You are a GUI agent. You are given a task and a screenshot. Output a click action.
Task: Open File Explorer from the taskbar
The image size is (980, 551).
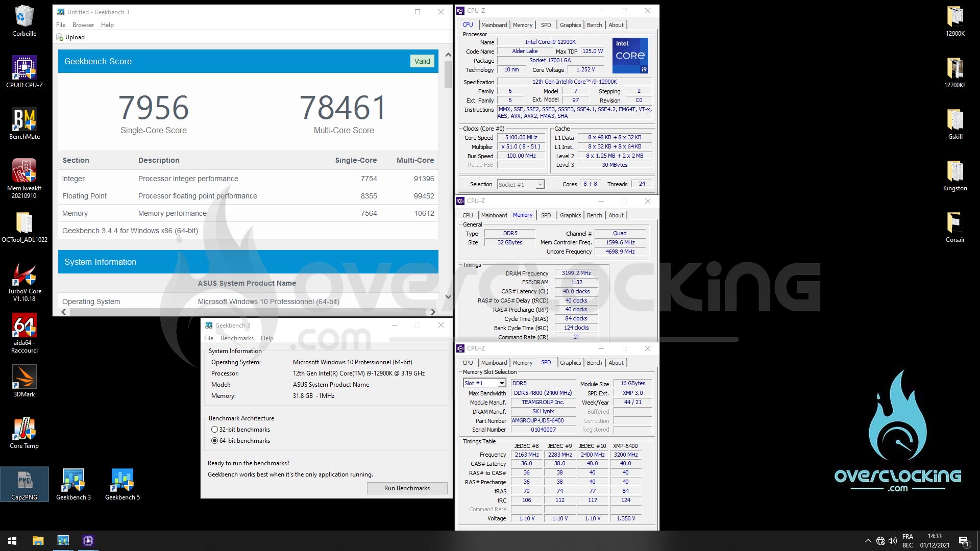click(38, 541)
